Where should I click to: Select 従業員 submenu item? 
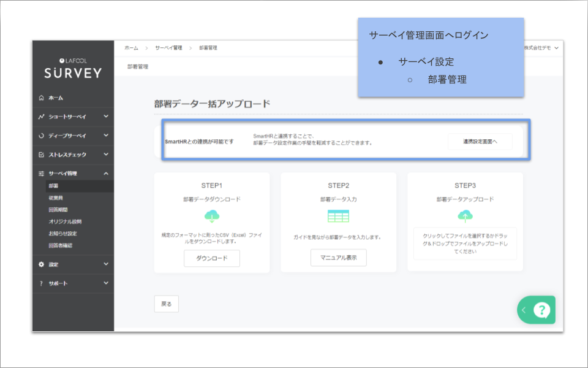click(x=56, y=198)
